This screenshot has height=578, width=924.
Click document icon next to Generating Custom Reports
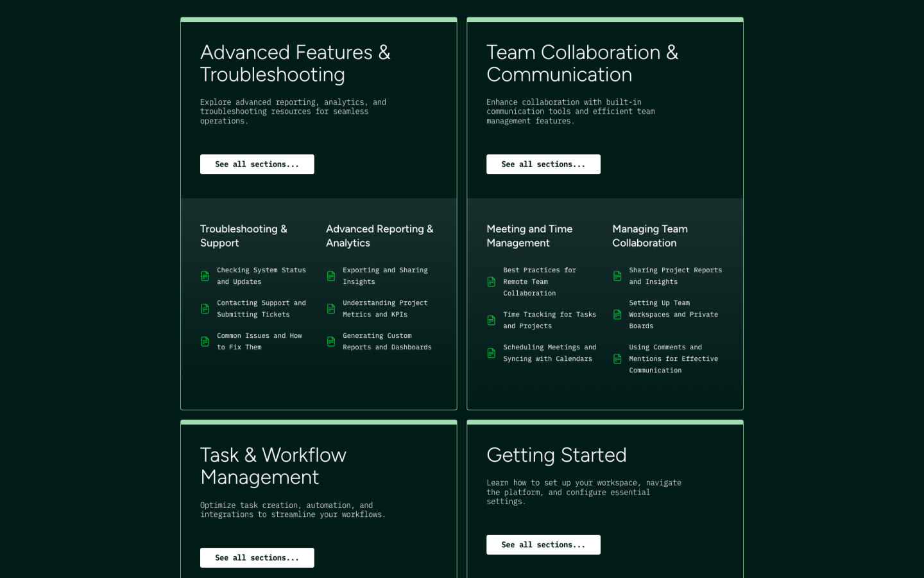click(331, 342)
